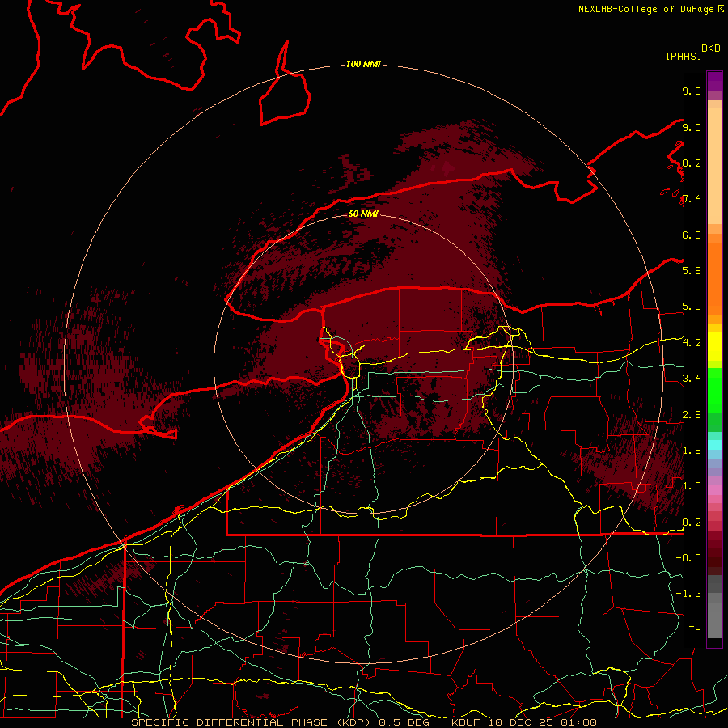Click the DKD label above the color bar
Image resolution: width=728 pixels, height=728 pixels.
[x=711, y=49]
